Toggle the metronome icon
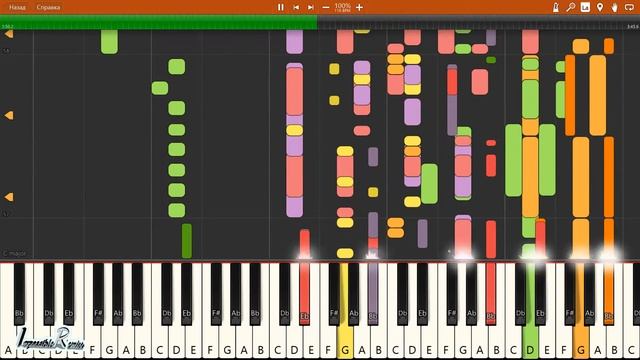Screen dimensions: 640x360 point(556,7)
